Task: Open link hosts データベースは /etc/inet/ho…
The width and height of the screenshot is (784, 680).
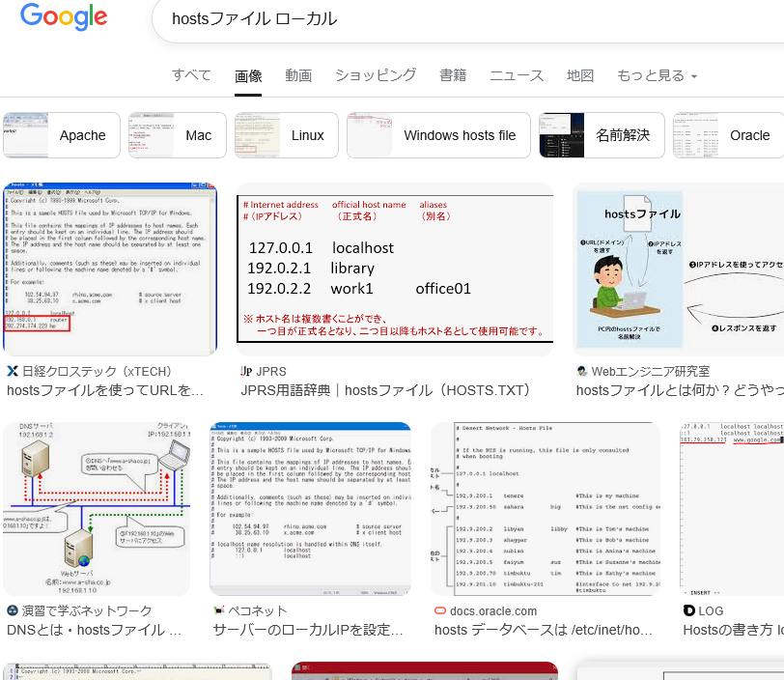Action: (x=544, y=630)
